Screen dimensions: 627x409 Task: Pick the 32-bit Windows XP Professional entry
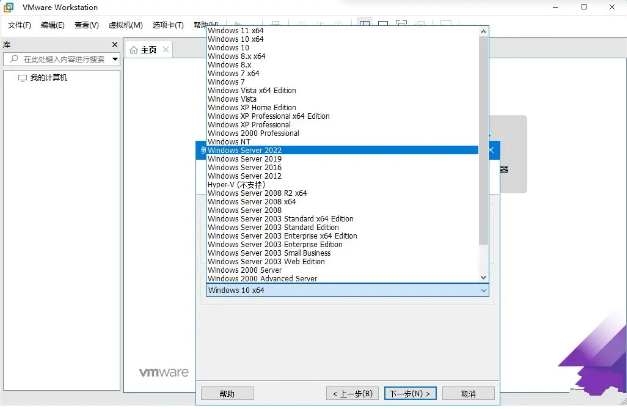pos(342,125)
